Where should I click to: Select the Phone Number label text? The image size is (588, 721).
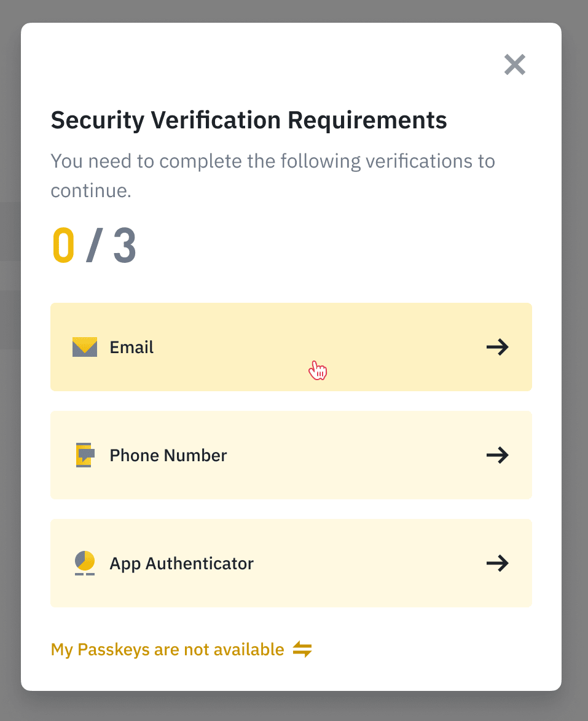[x=168, y=455]
